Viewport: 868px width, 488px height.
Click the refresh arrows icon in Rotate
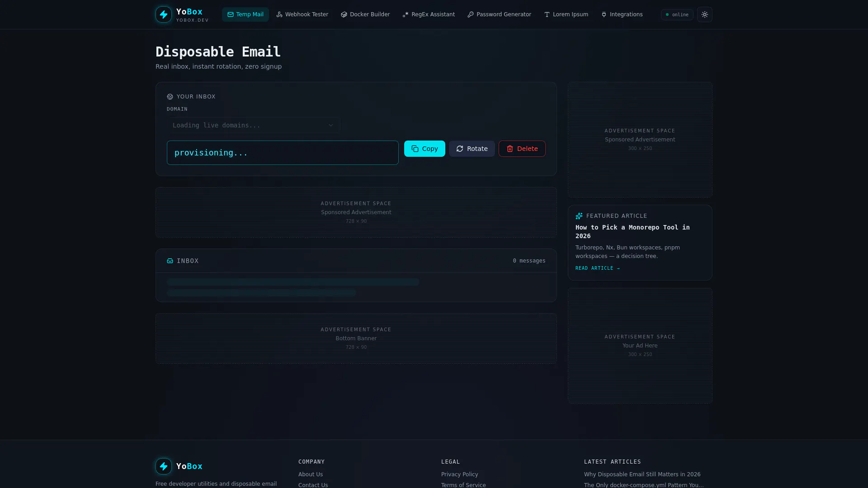459,149
